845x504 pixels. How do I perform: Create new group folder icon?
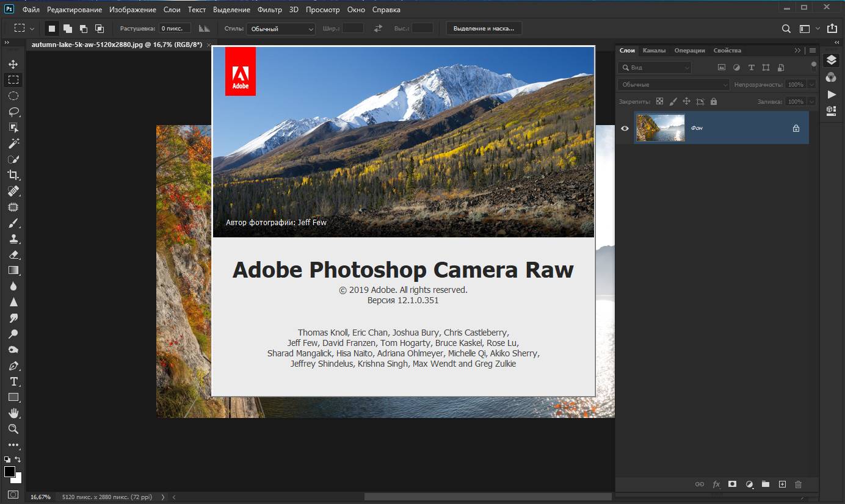pos(766,484)
